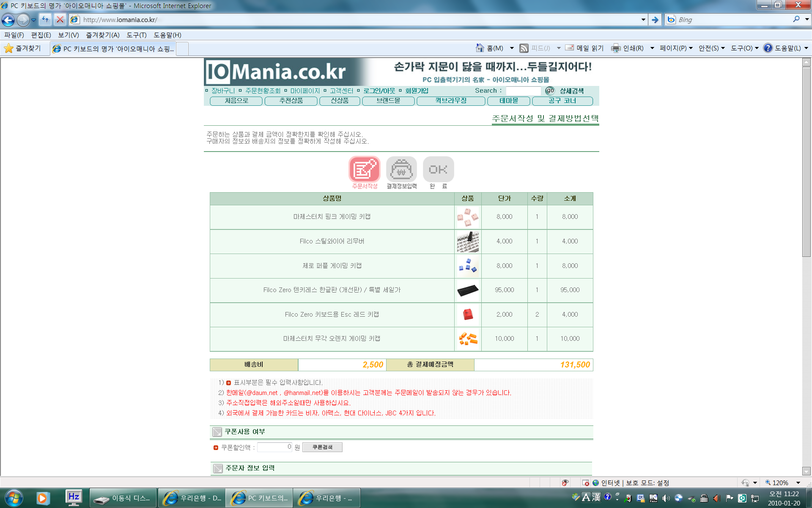Click the 완료 OK step icon

click(x=438, y=169)
